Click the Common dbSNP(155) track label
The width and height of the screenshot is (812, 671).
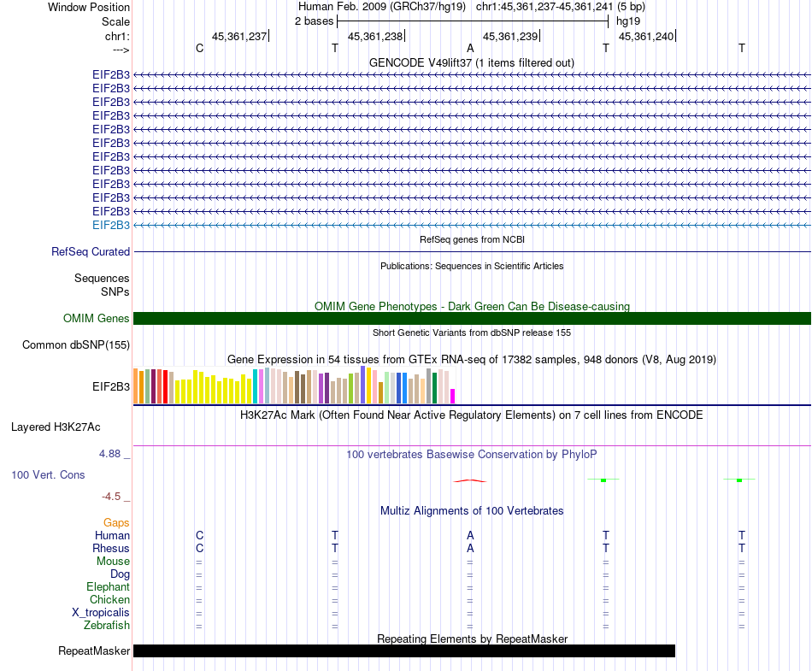tap(75, 344)
